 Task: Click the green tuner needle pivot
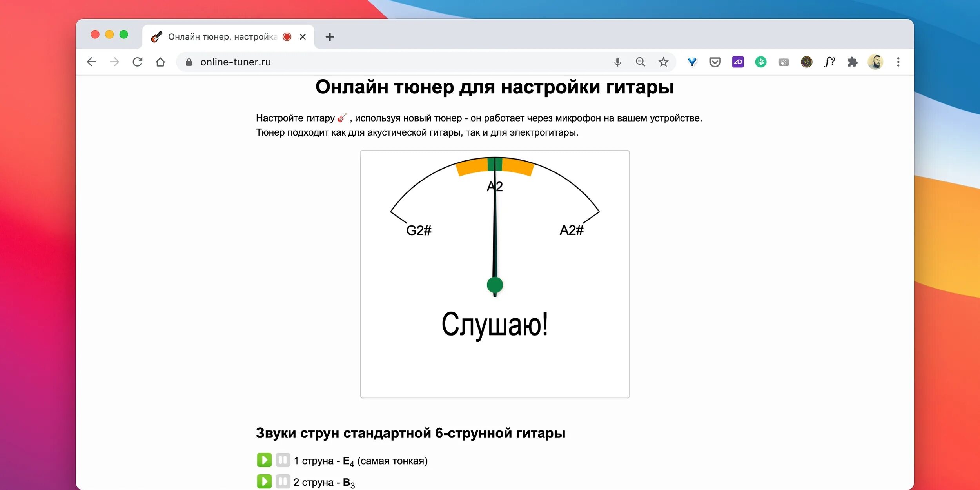[495, 285]
